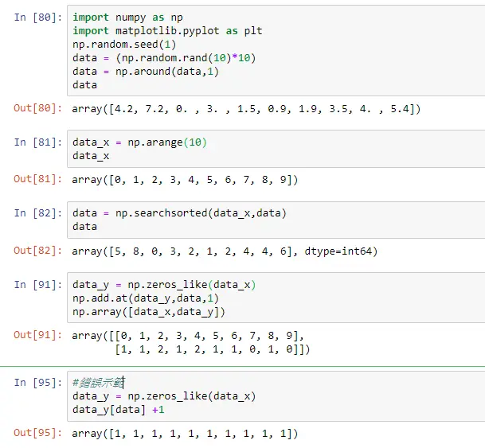Image resolution: width=485 pixels, height=448 pixels.
Task: Click the 'Out[95]:' prompt label
Action: click(37, 433)
